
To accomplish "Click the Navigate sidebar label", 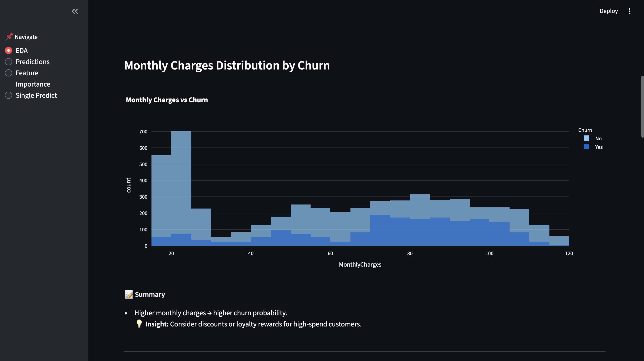I will pyautogui.click(x=26, y=37).
